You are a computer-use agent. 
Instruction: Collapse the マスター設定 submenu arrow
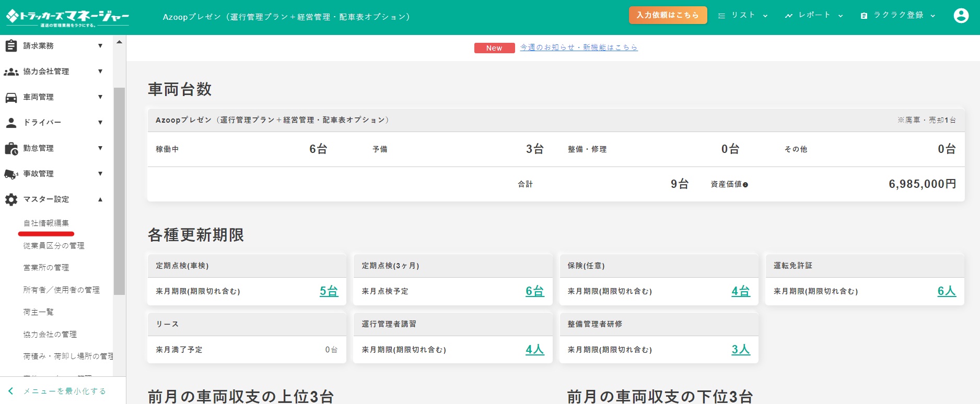[x=100, y=199]
